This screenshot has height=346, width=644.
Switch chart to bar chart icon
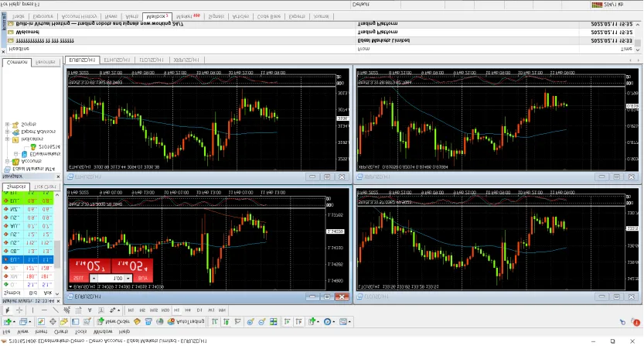[x=215, y=322]
